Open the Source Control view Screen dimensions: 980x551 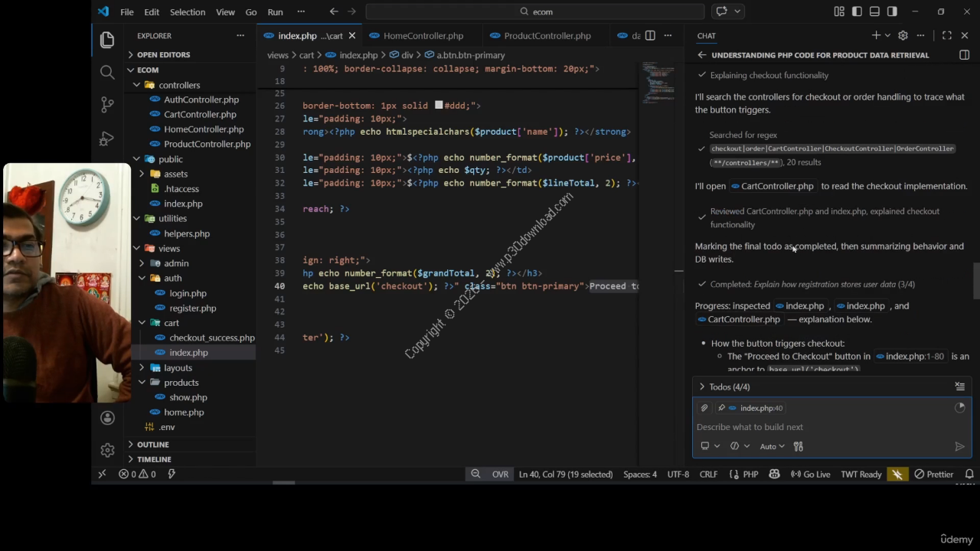[107, 105]
